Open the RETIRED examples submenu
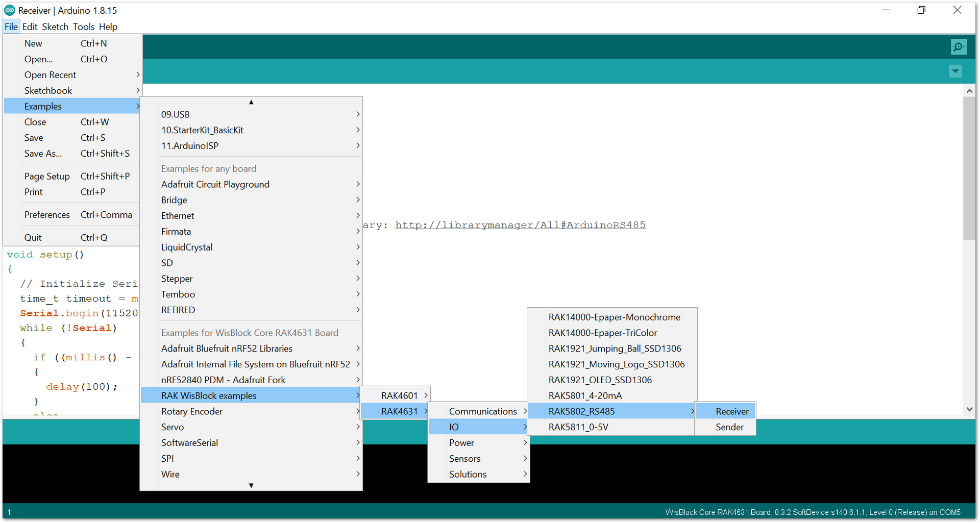 [251, 310]
